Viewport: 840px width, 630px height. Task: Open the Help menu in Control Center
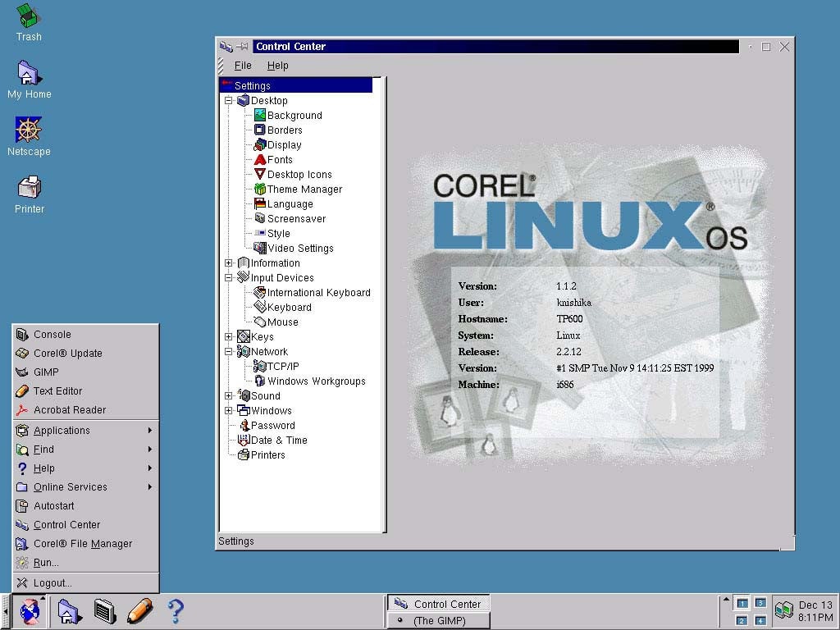277,66
